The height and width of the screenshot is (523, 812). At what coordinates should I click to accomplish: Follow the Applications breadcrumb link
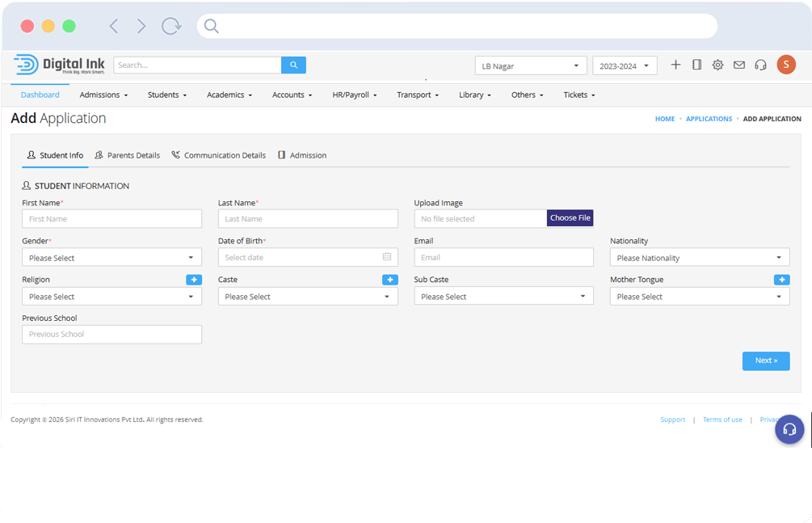click(x=709, y=119)
